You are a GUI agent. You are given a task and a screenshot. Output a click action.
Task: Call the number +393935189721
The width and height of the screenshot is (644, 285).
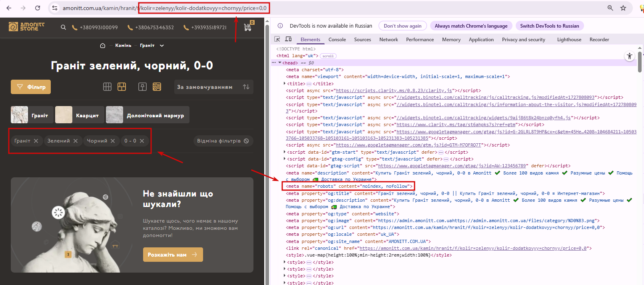pos(205,28)
